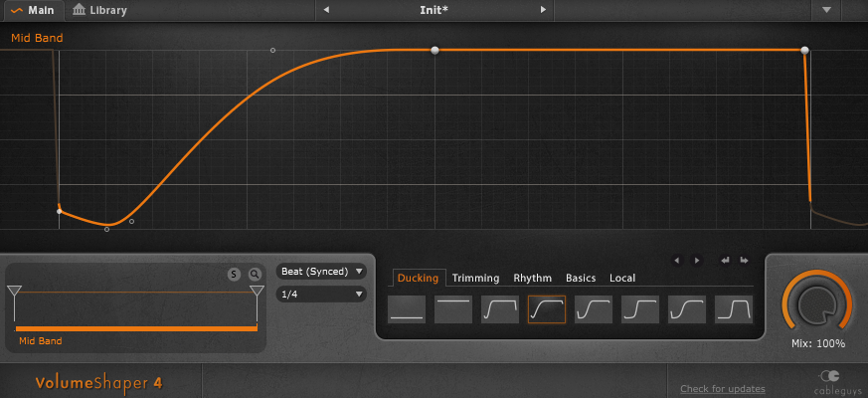
Task: Open the Rhythm waveform tab
Action: pos(533,278)
